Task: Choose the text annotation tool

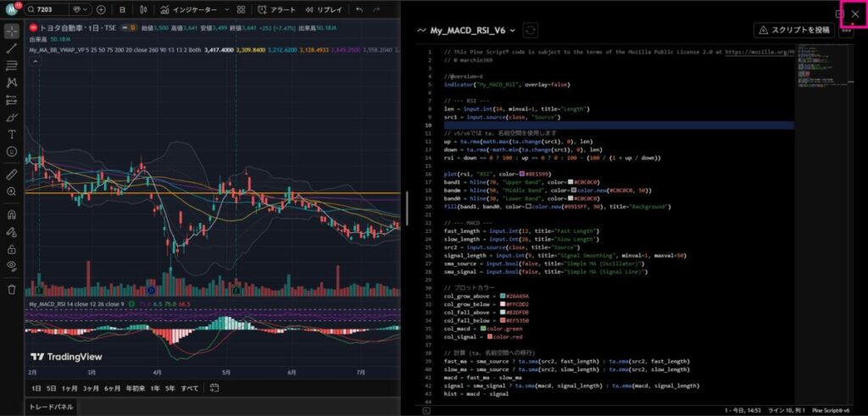Action: click(x=12, y=134)
